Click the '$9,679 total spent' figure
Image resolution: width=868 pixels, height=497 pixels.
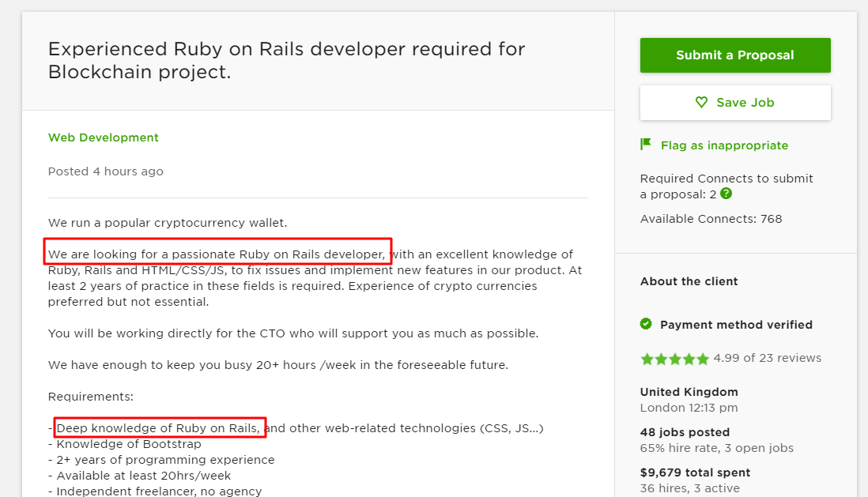(x=695, y=473)
